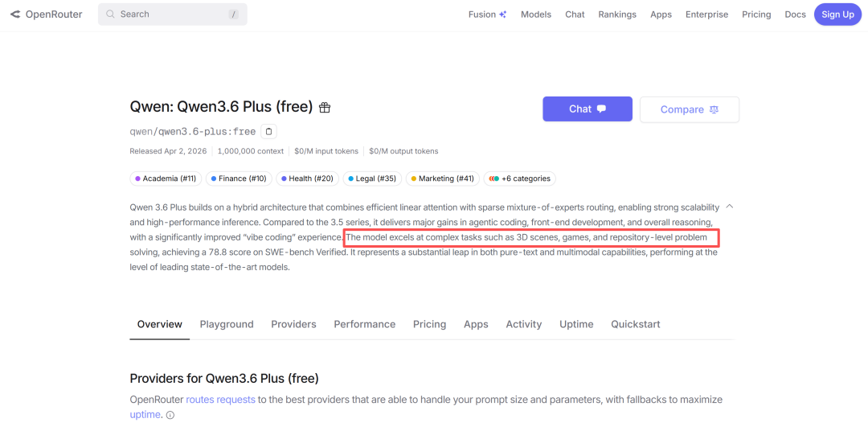Image resolution: width=868 pixels, height=435 pixels.
Task: Expand the +6 categories chip
Action: (519, 179)
